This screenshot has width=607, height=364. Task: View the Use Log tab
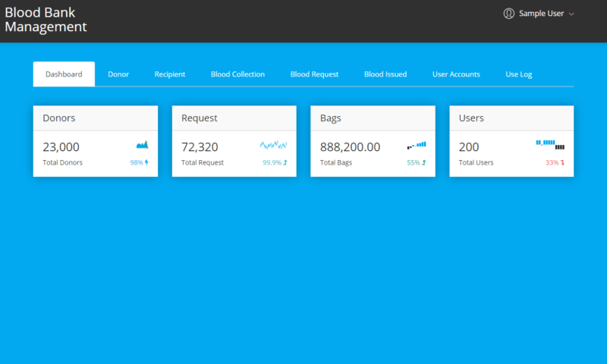519,74
